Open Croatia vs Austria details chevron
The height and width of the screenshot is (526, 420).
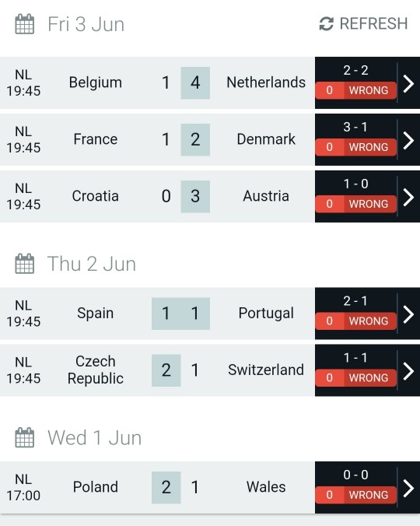(x=408, y=198)
